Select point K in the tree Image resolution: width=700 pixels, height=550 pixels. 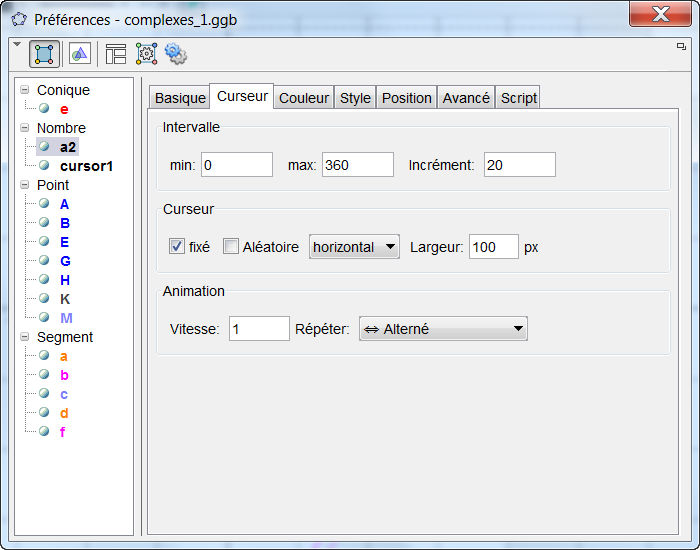[65, 299]
